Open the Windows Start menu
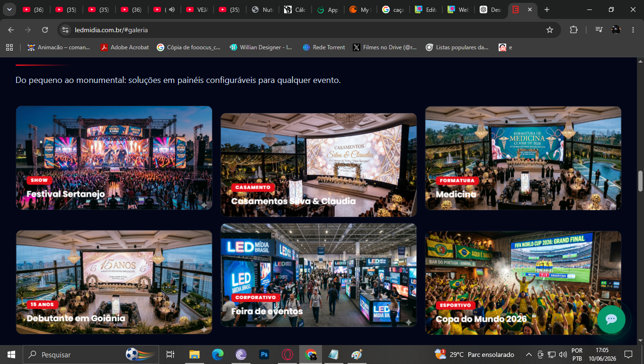644x364 pixels. pos(11,355)
